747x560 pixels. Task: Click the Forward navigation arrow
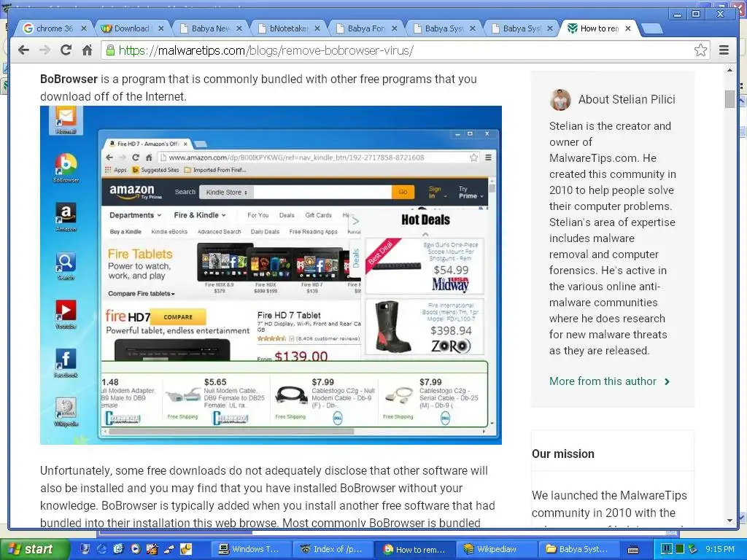click(44, 50)
